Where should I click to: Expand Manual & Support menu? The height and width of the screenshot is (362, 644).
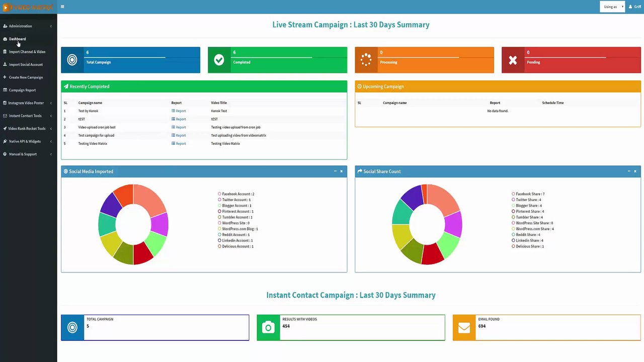pos(28,154)
